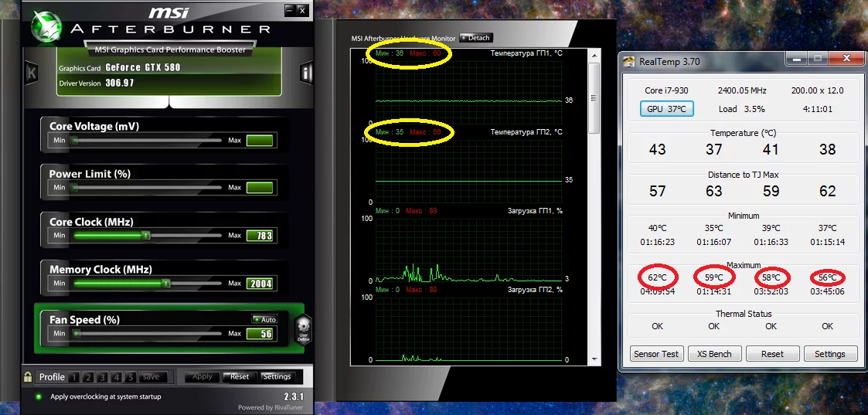The image size is (868, 415).
Task: Click the GeForce GTX 580 card name
Action: pos(143,68)
